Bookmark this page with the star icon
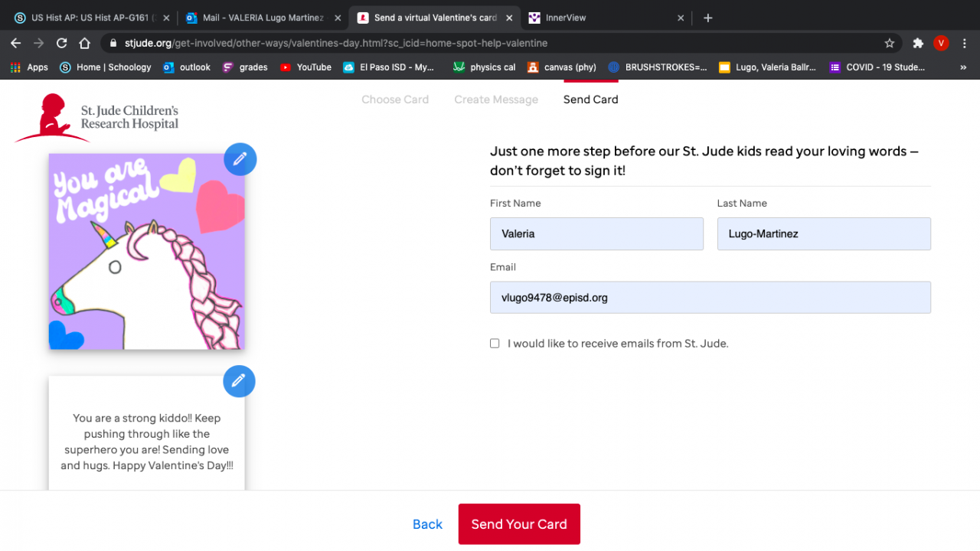 pos(890,43)
